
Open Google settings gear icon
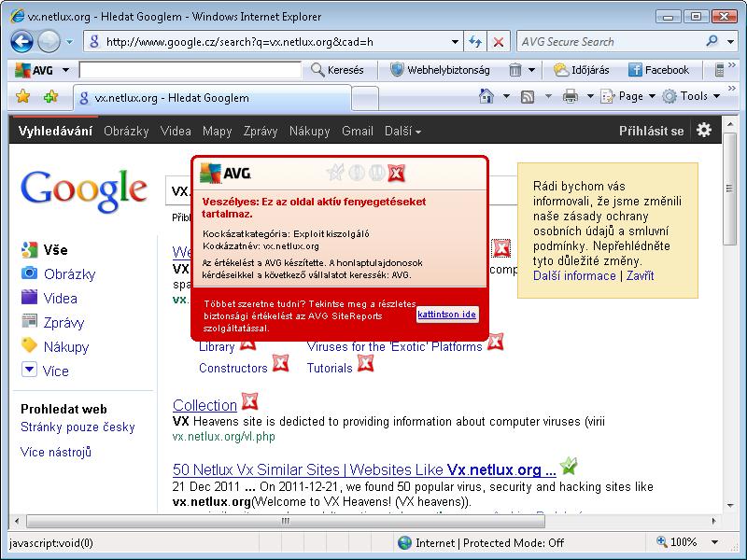tap(704, 130)
